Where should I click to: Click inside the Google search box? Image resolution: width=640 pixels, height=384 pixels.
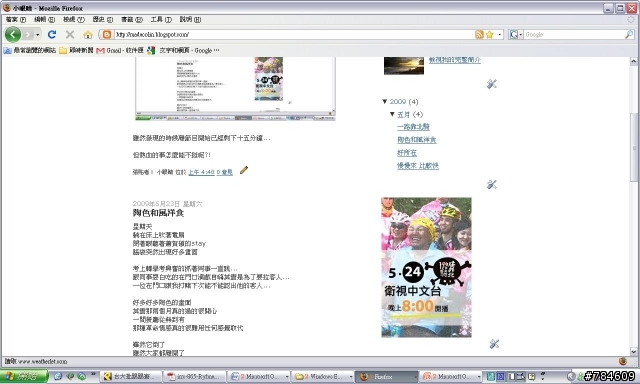pos(574,35)
